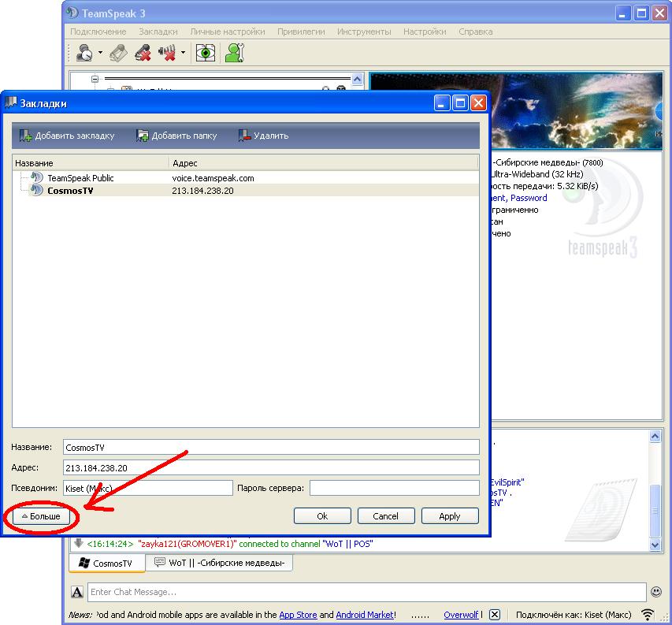The width and height of the screenshot is (672, 625).
Task: Click the voice.teamspeak.com address cell
Action: point(213,178)
